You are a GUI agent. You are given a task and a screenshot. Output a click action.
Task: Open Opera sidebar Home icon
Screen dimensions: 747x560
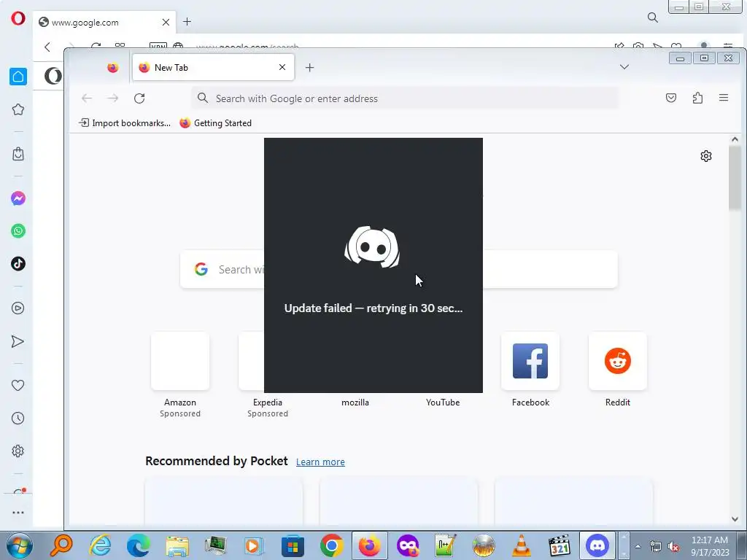(x=18, y=77)
